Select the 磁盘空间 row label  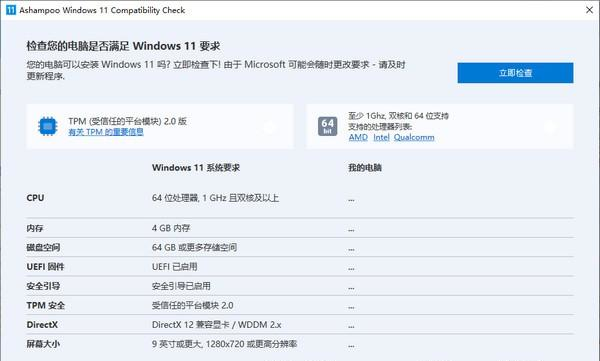click(43, 247)
